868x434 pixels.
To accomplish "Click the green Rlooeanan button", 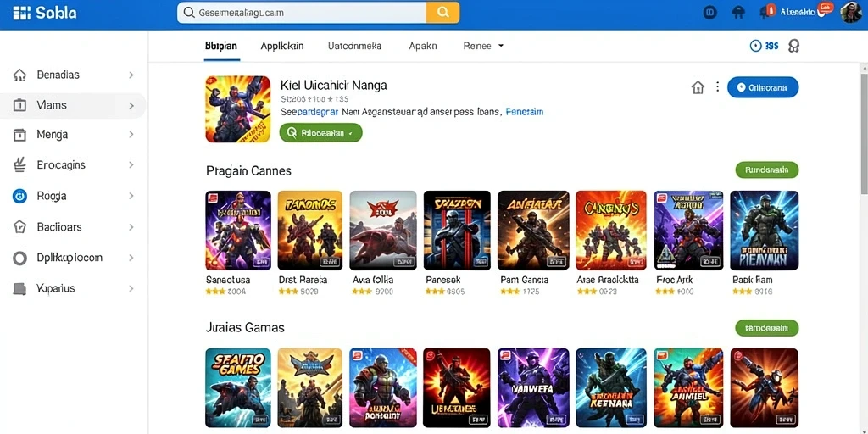I will pos(321,133).
